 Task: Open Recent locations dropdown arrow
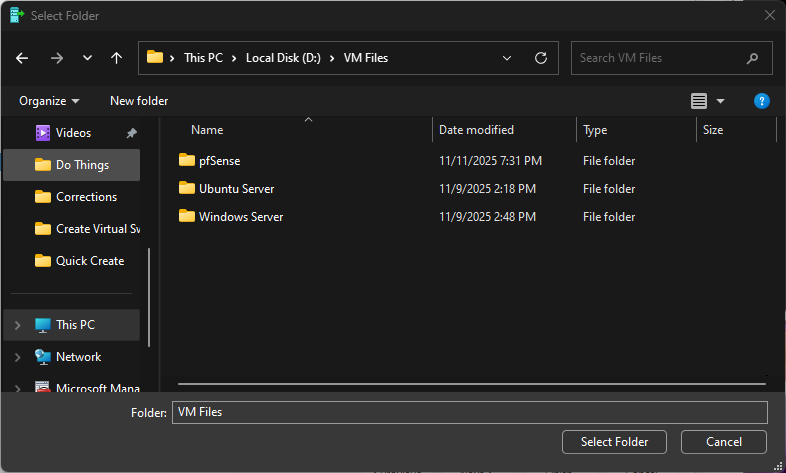(87, 58)
